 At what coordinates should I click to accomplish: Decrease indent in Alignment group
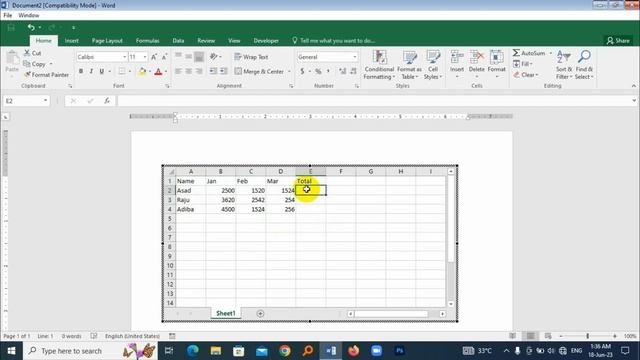coord(213,71)
